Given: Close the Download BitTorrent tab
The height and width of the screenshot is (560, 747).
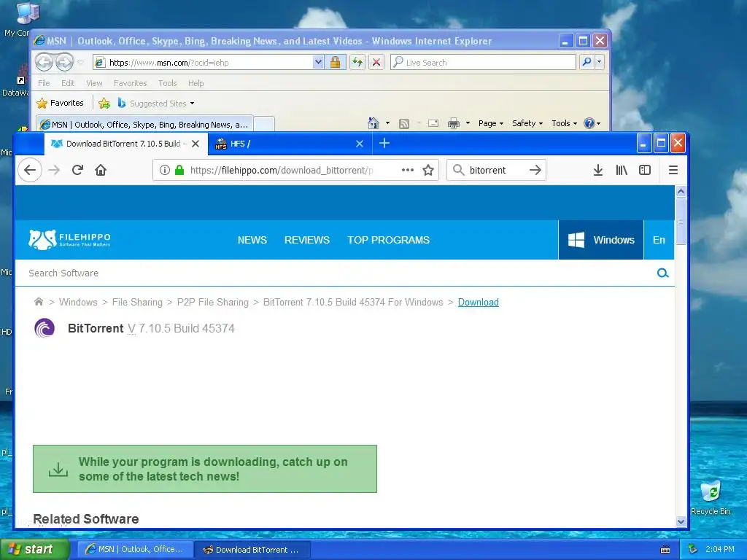Looking at the screenshot, I should point(196,144).
